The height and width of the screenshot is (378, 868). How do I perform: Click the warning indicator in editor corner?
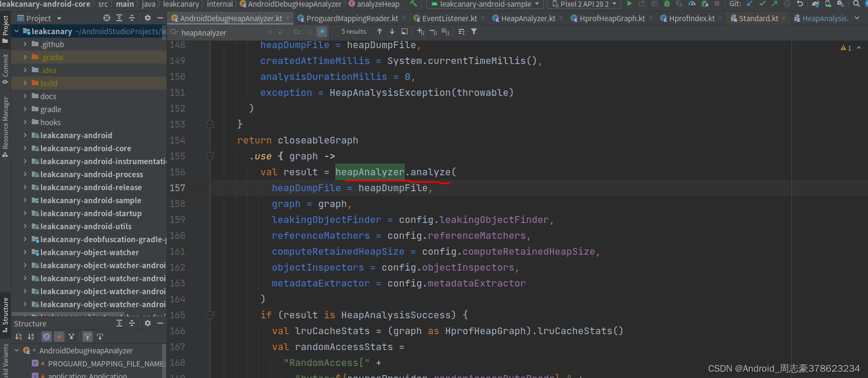point(846,48)
